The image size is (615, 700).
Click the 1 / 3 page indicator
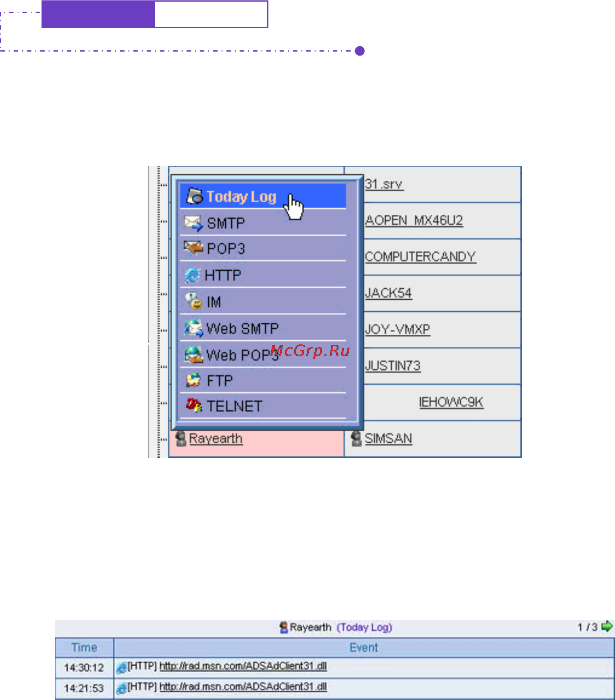pos(588,627)
